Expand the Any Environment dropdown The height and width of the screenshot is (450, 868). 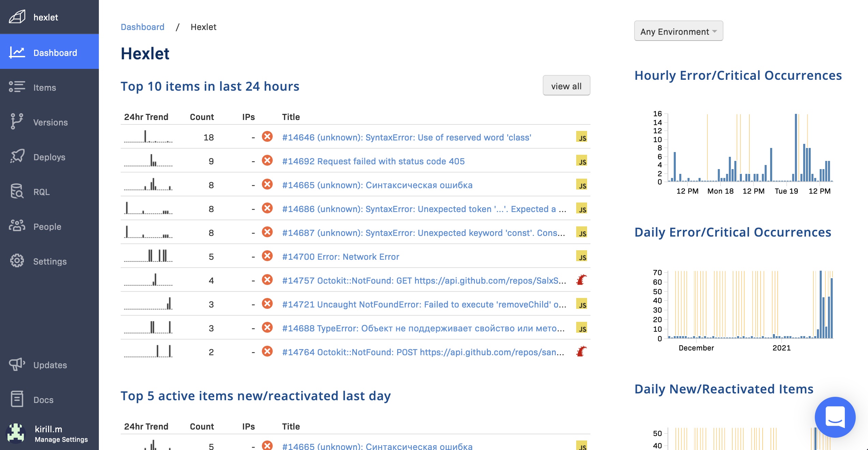pyautogui.click(x=678, y=31)
